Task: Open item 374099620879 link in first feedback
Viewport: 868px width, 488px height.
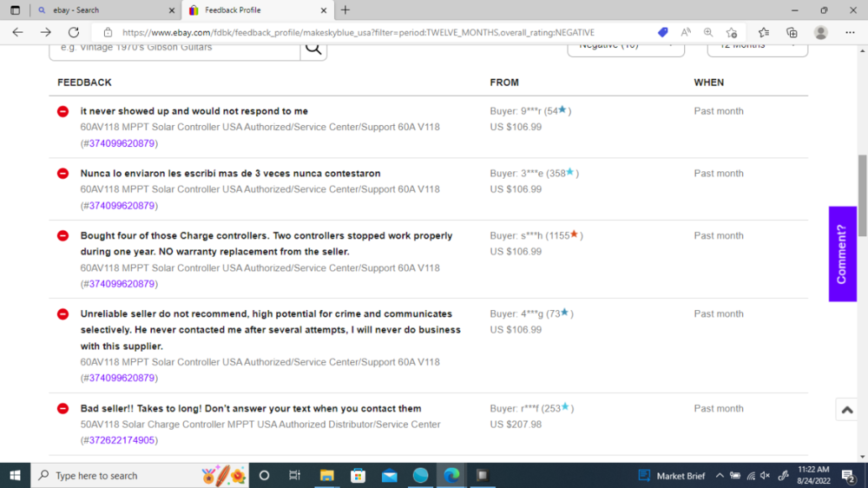Action: 122,143
